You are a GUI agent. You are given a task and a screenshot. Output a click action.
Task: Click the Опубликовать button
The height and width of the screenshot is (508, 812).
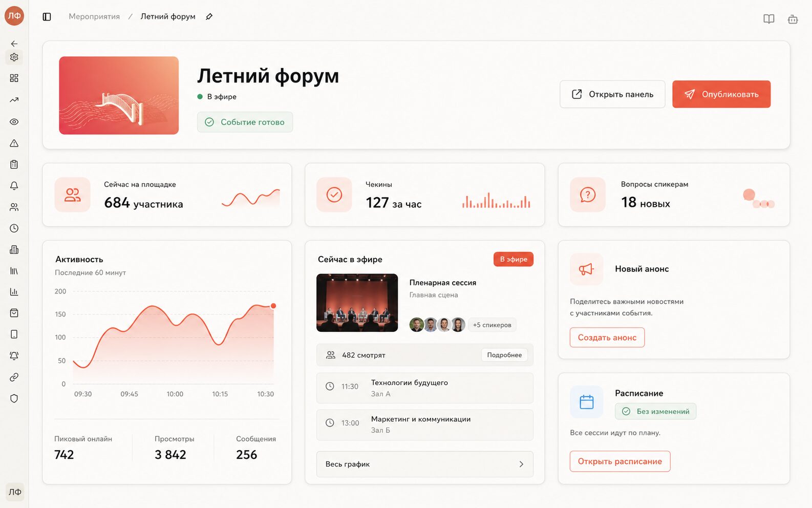pos(721,94)
